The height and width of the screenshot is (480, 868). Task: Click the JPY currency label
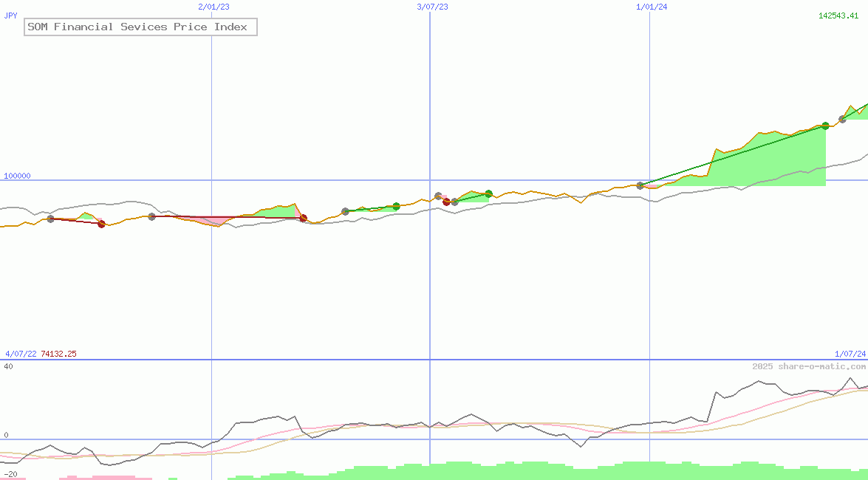[10, 16]
